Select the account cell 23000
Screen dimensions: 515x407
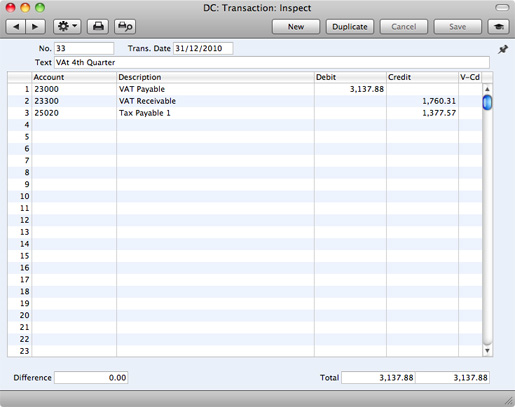coord(74,89)
